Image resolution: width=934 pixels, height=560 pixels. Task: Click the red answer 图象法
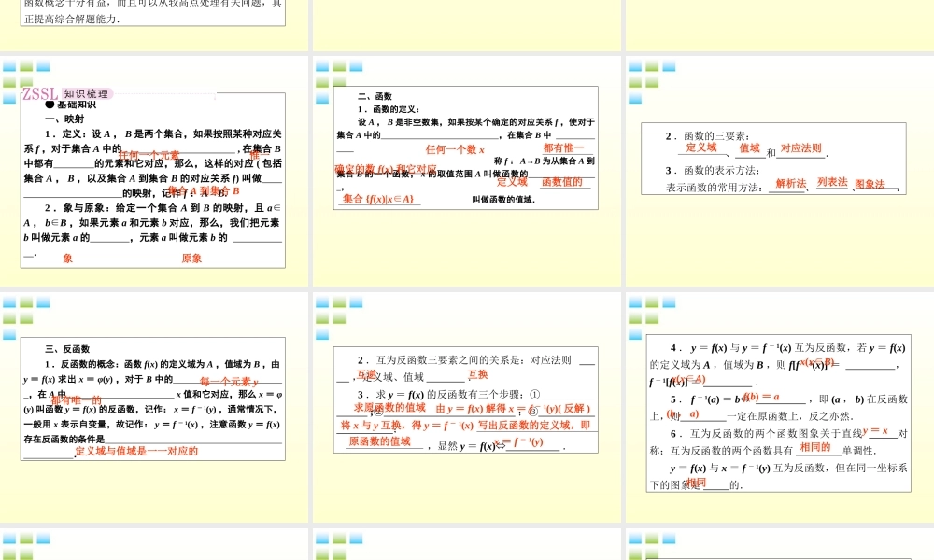tap(870, 184)
